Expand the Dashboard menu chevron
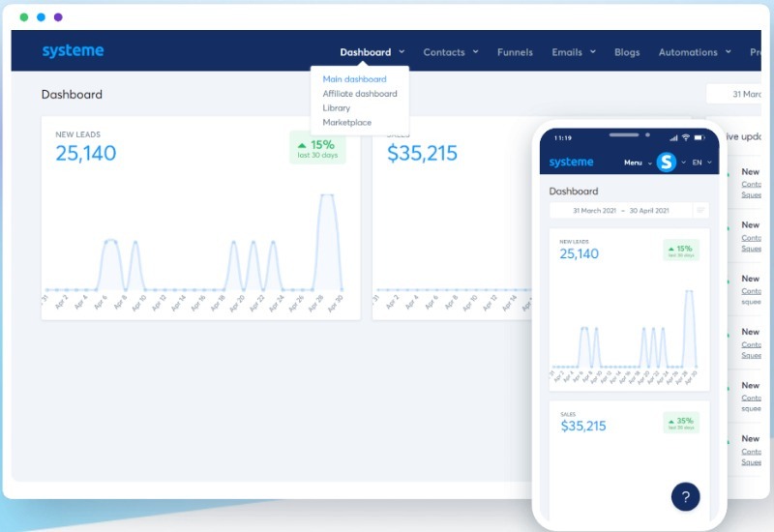This screenshot has width=774, height=532. point(402,52)
